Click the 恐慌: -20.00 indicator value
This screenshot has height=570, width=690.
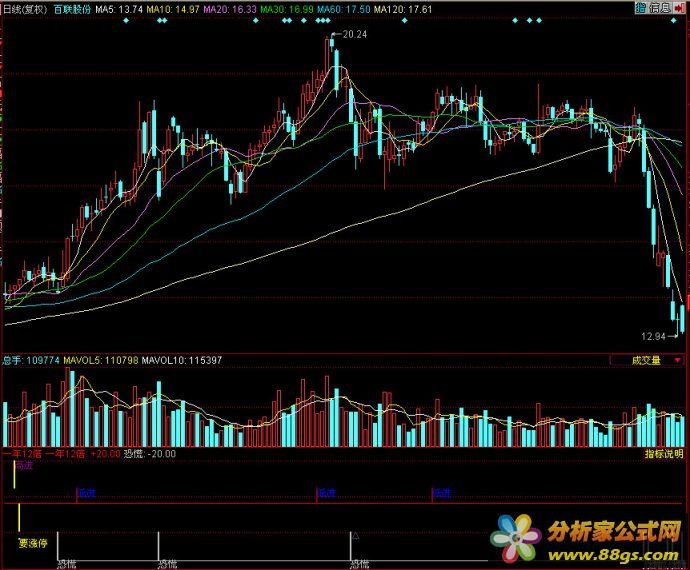tap(150, 454)
